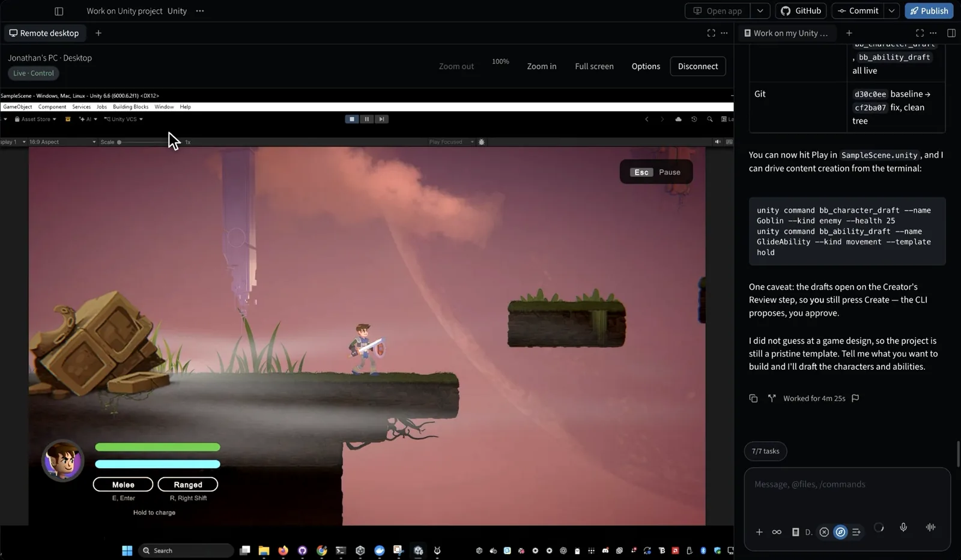Open the project more-options ellipsis menu
Screen dimensions: 961x560
point(200,11)
